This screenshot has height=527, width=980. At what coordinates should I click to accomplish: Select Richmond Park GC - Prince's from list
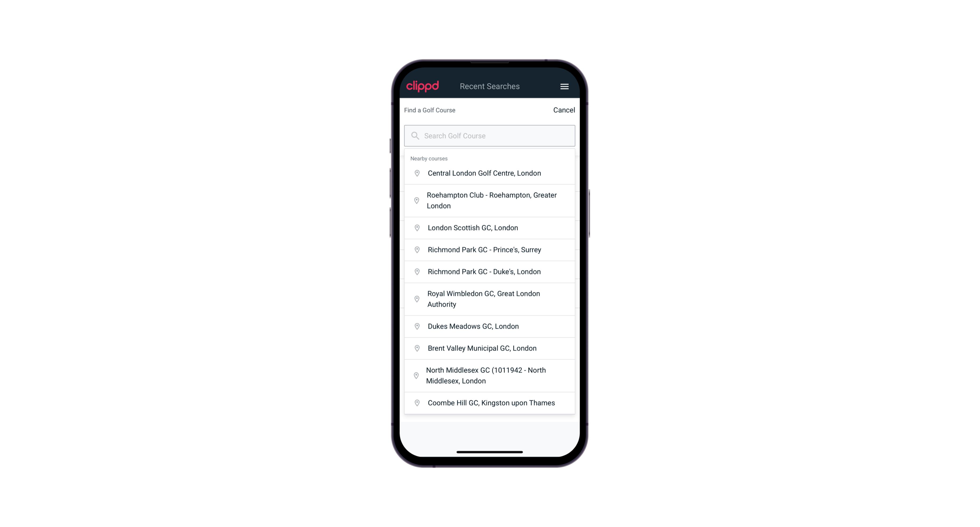point(490,249)
